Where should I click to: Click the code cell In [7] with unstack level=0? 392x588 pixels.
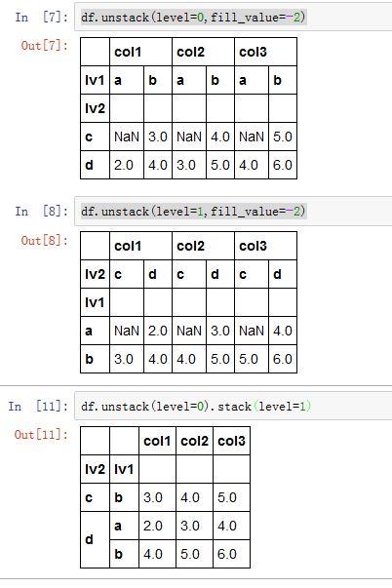coord(233,17)
